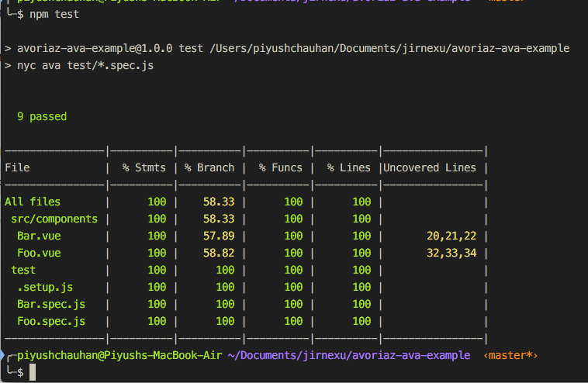Click uncovered lines '32,33,34' for Foo.vue
Image resolution: width=588 pixels, height=383 pixels.
coord(451,253)
